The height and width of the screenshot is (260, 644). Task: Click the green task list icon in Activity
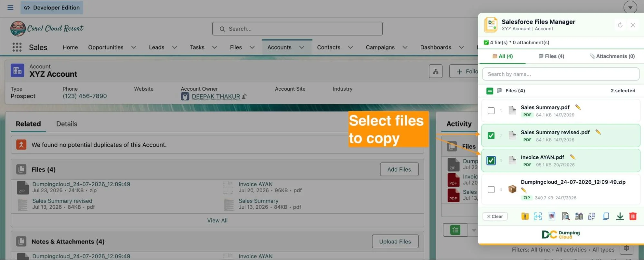pyautogui.click(x=455, y=230)
